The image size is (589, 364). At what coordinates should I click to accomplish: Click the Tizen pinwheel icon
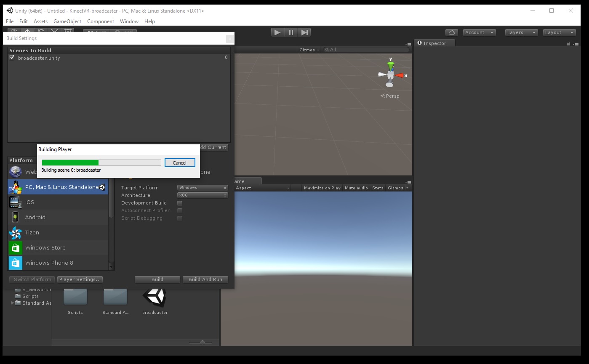(x=16, y=233)
